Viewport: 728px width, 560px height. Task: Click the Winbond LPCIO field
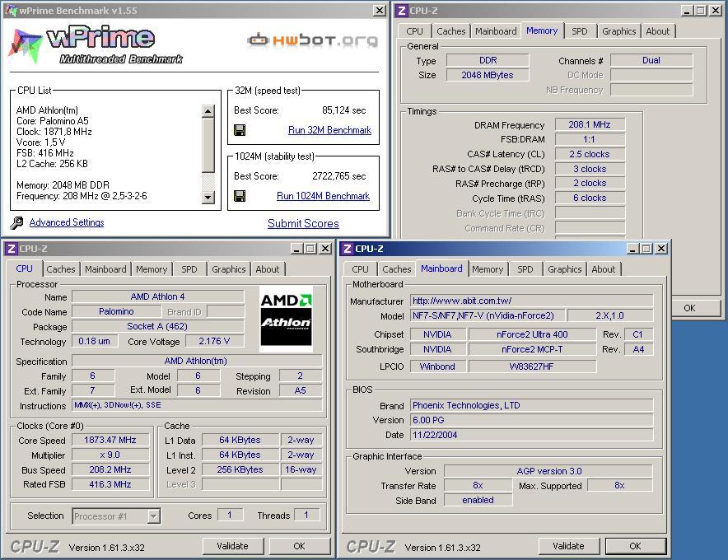[437, 366]
